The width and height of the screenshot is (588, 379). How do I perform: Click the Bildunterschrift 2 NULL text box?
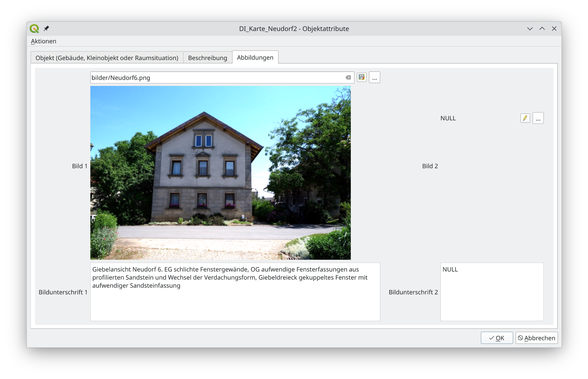492,292
